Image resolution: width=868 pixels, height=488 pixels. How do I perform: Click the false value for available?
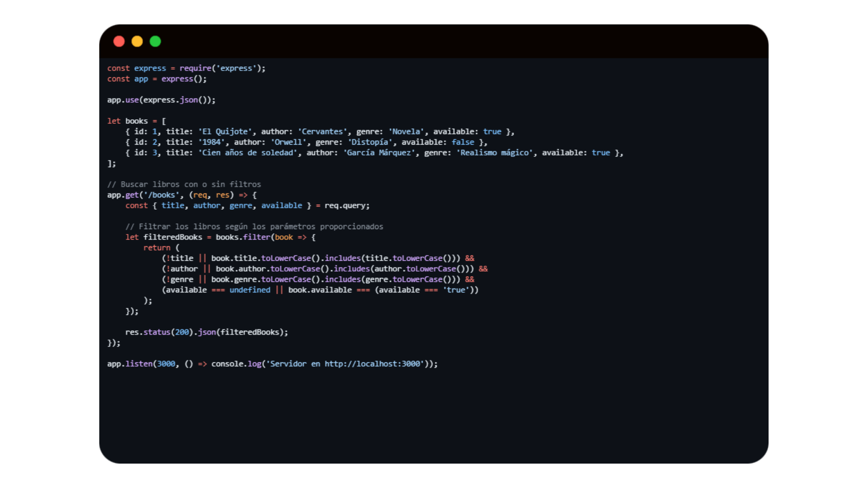pyautogui.click(x=462, y=142)
